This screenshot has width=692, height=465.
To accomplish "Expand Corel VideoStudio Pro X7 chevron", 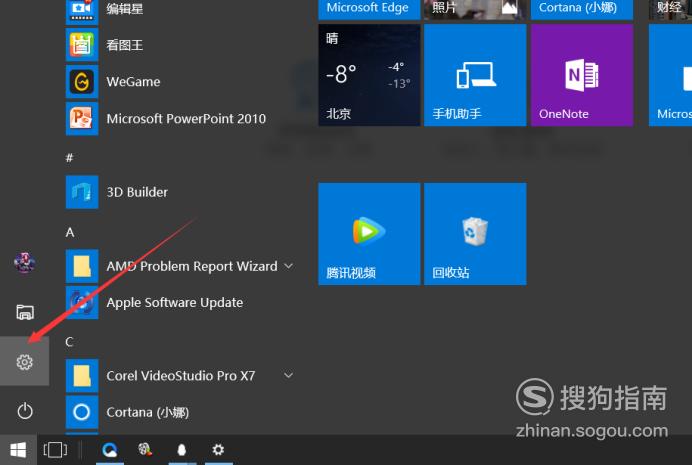I will tap(289, 375).
